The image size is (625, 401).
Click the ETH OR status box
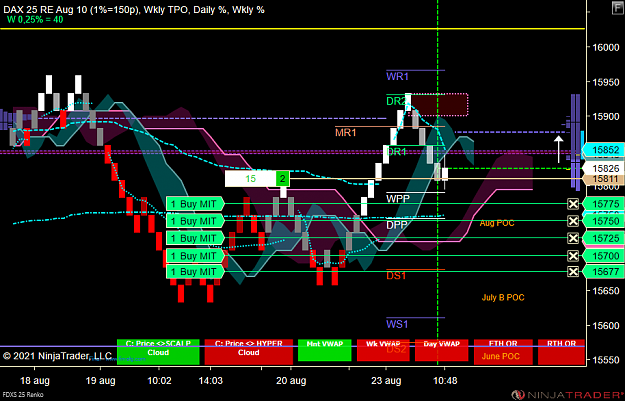click(x=503, y=352)
